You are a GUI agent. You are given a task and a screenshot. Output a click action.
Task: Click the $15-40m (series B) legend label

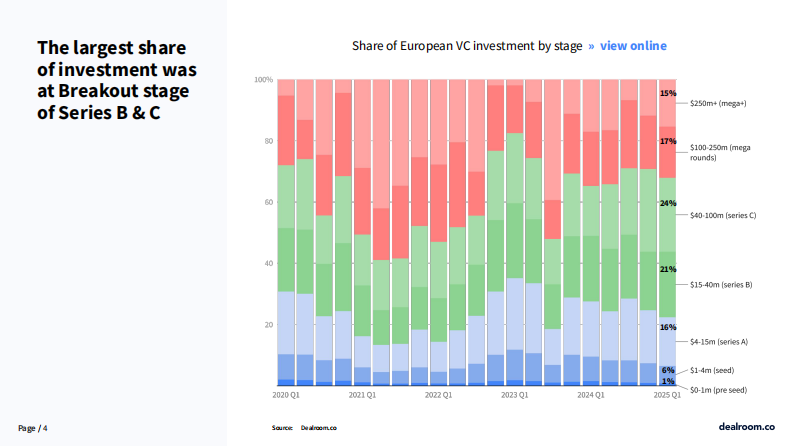click(720, 285)
